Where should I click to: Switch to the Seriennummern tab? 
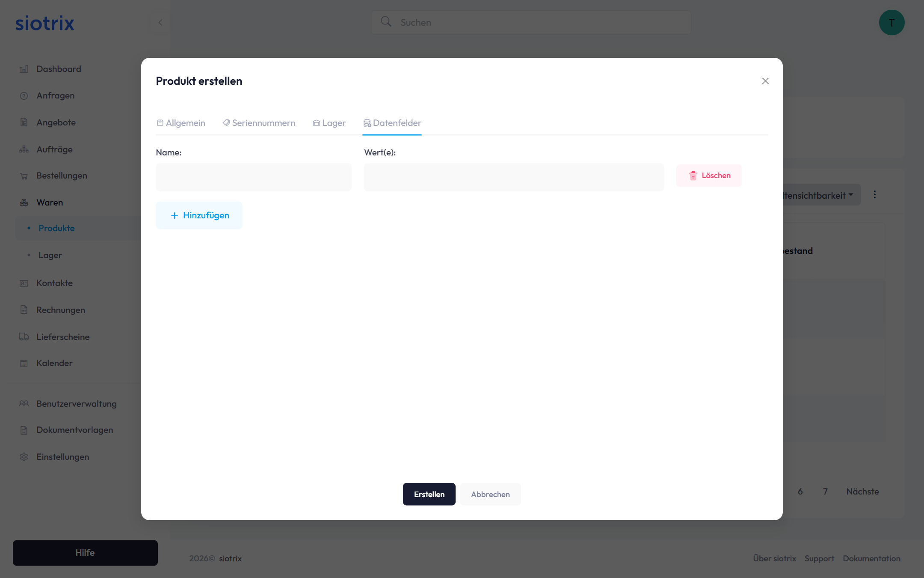click(x=259, y=123)
